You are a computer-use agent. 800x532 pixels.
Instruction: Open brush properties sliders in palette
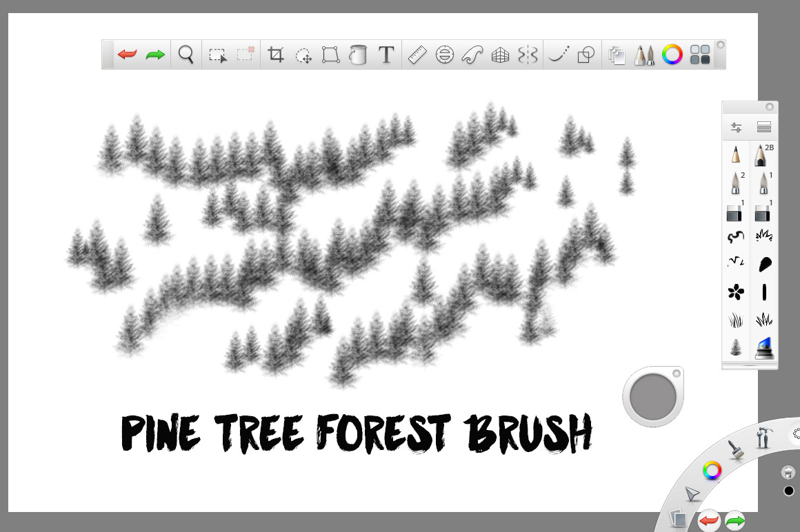[x=736, y=127]
